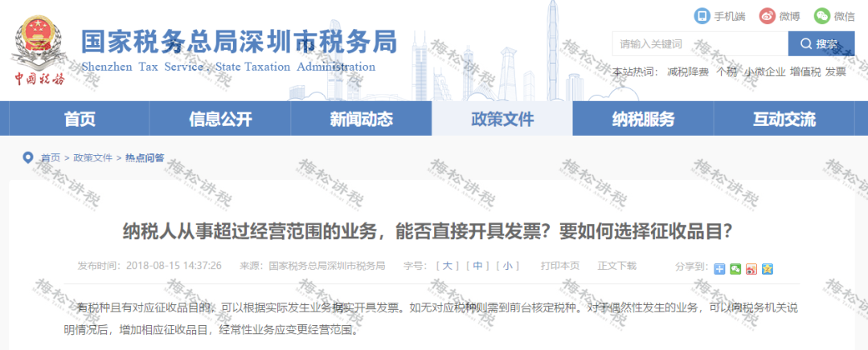
Task: Share article via yellow star Qzone icon
Action: point(768,269)
